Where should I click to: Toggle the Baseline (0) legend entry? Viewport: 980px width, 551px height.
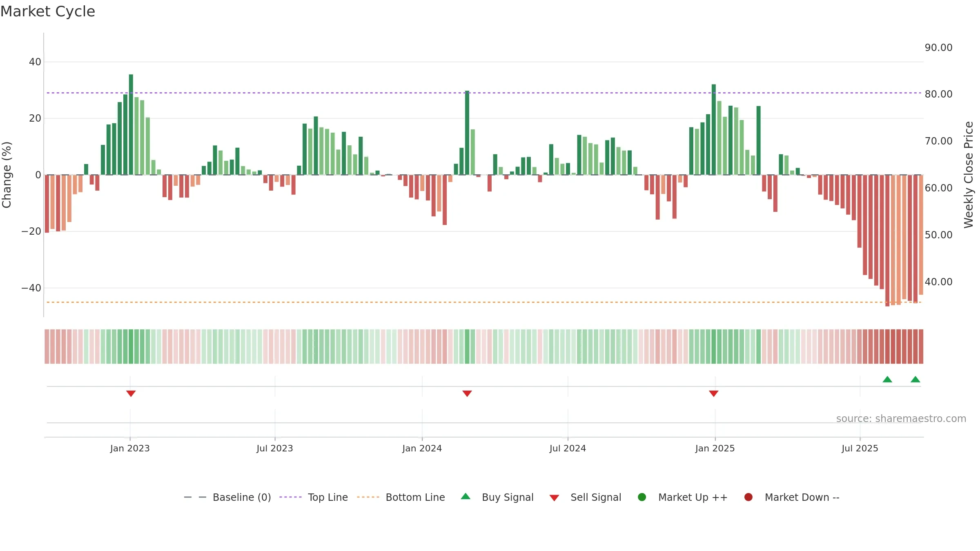pos(227,497)
